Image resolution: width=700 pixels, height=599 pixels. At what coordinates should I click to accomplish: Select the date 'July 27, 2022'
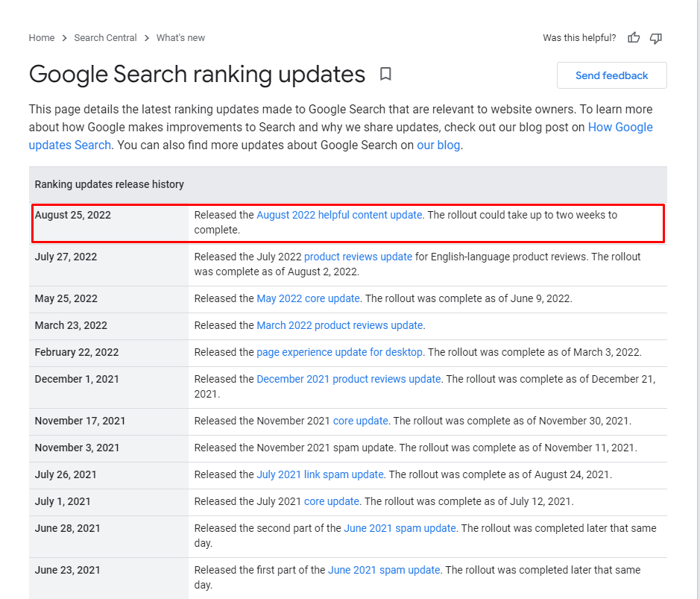click(66, 257)
